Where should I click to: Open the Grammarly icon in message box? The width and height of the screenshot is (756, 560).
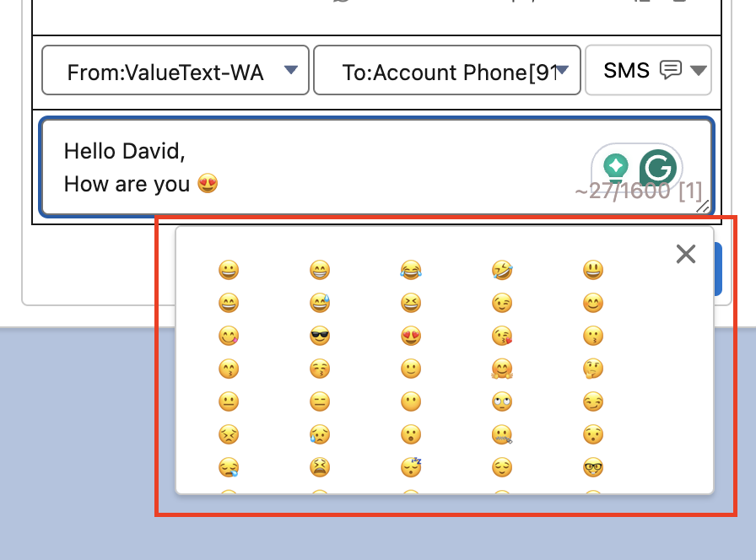click(657, 167)
